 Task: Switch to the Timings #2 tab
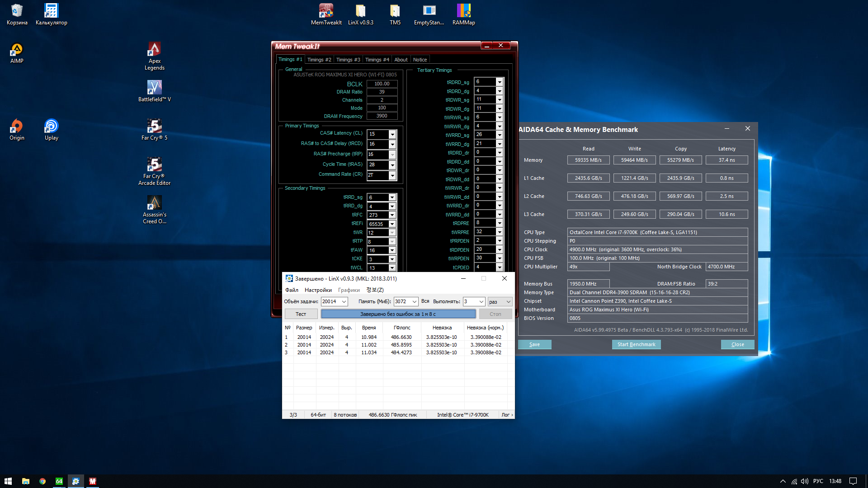(319, 60)
